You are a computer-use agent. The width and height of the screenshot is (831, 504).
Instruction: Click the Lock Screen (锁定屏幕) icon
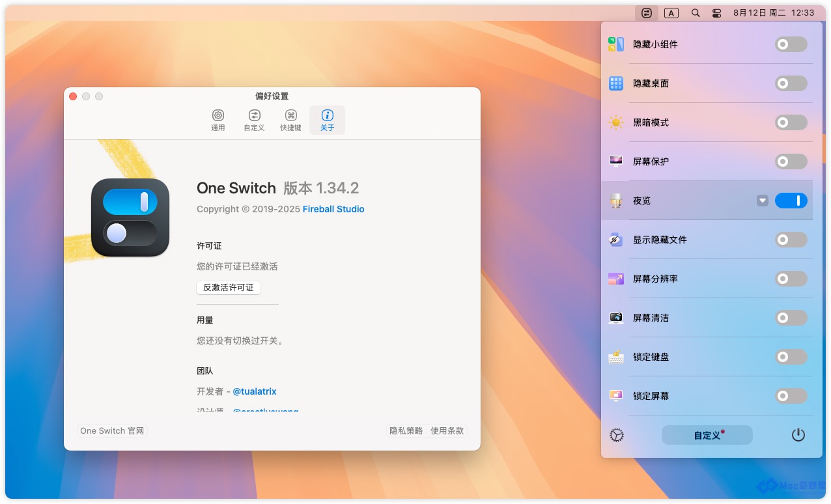coord(616,396)
